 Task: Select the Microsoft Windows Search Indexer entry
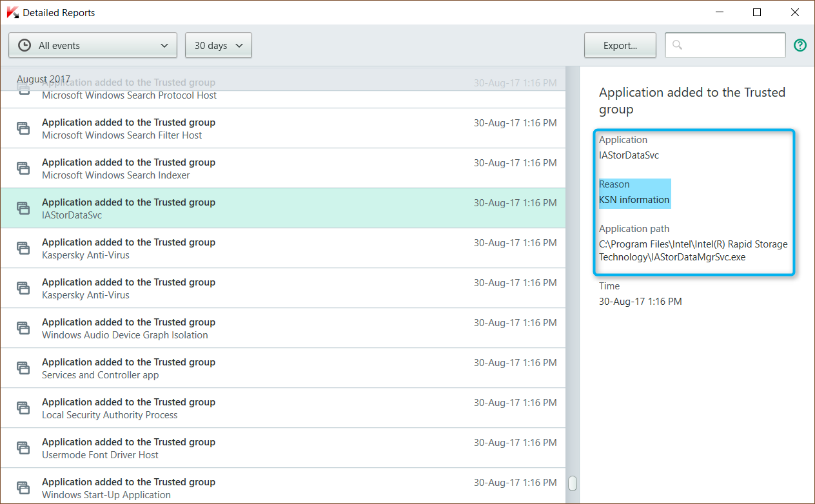click(x=282, y=168)
